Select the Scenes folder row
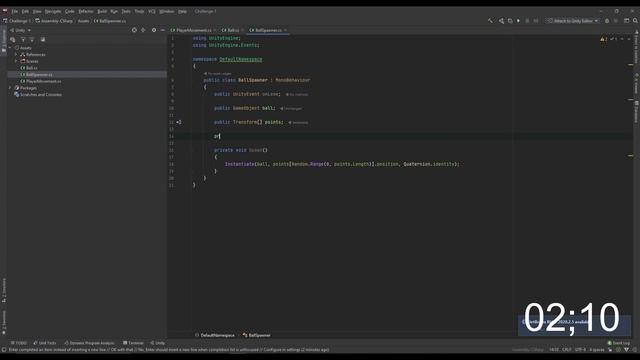This screenshot has height=360, width=640. (x=87, y=61)
